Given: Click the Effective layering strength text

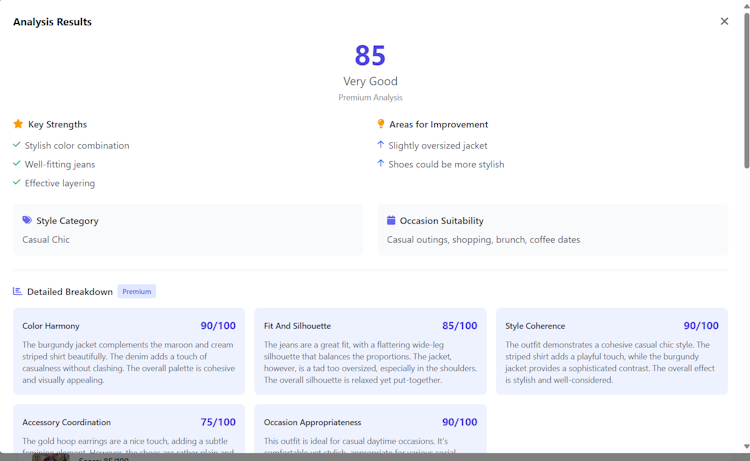Looking at the screenshot, I should click(60, 183).
